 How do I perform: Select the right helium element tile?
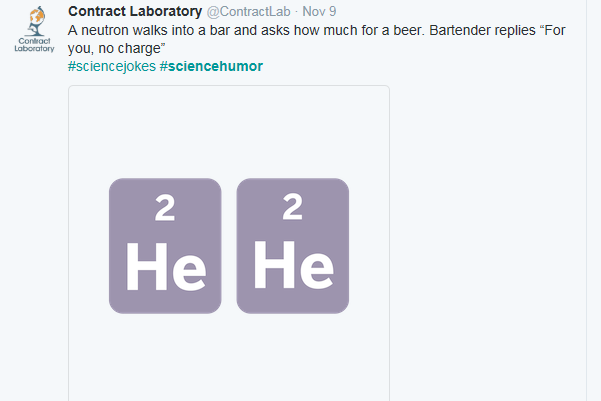tap(293, 246)
